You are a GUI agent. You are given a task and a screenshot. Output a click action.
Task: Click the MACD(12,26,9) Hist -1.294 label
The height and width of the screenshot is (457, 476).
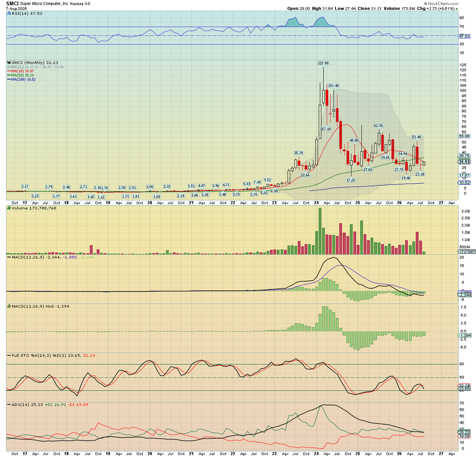pyautogui.click(x=40, y=306)
